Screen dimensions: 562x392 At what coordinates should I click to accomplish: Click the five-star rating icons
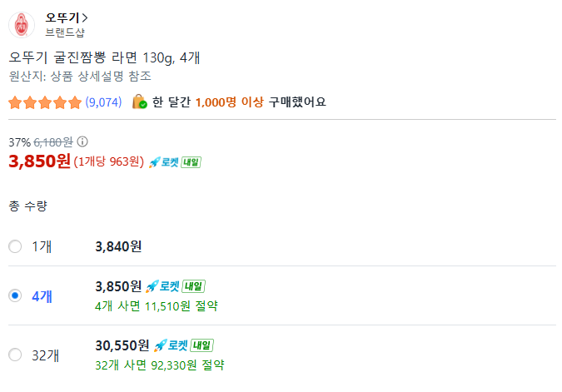(45, 102)
